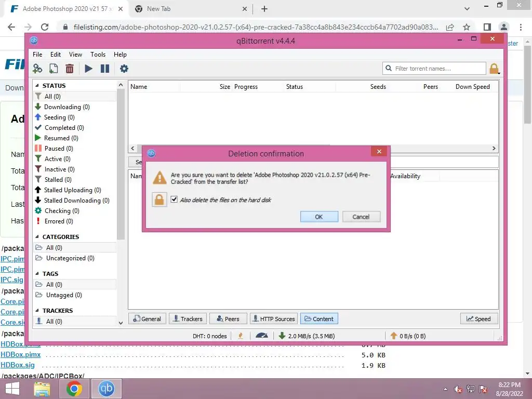Open Options via the gear icon

coord(124,69)
